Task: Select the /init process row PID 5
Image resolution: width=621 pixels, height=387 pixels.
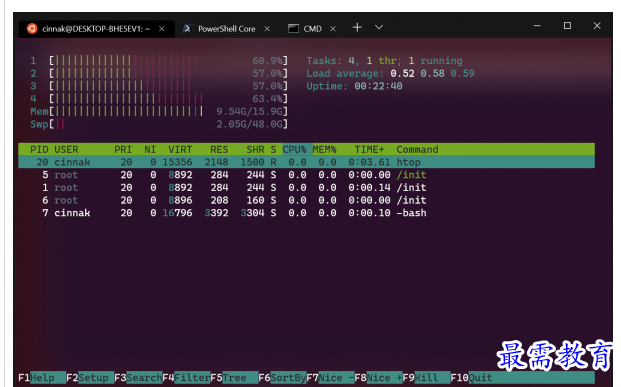Action: pyautogui.click(x=306, y=175)
